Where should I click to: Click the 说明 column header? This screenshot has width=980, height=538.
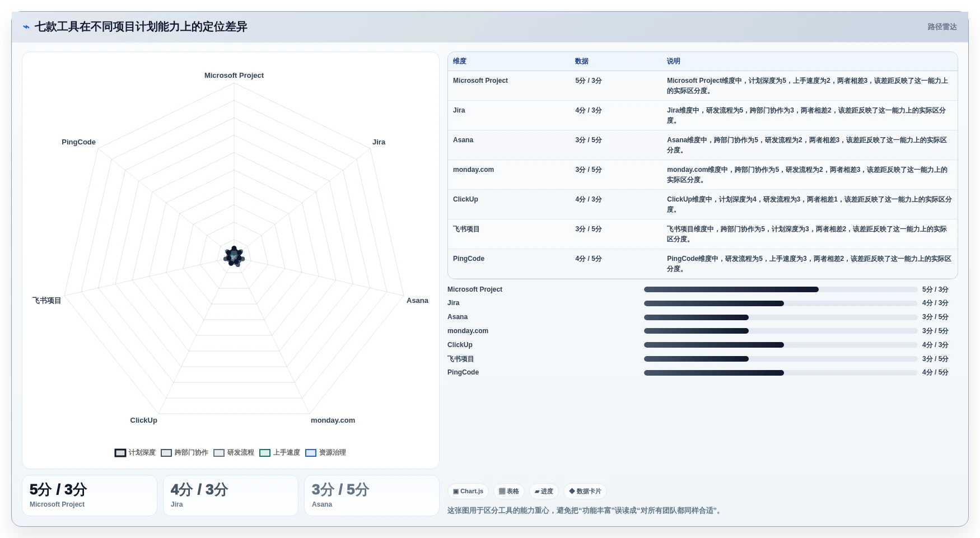point(674,62)
